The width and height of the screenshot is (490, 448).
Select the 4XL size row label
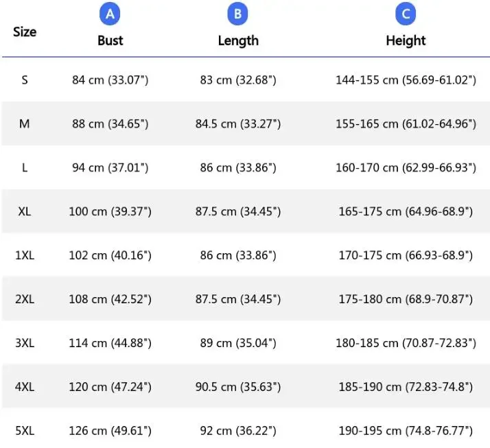(x=25, y=387)
